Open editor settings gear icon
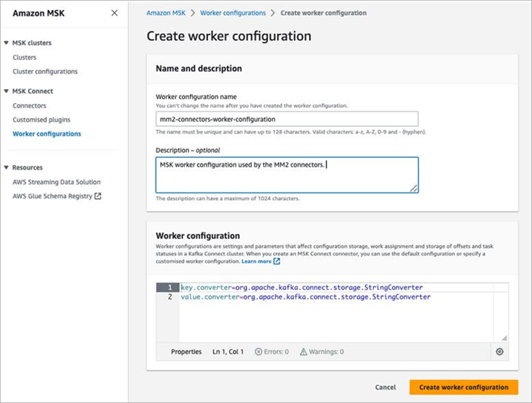This screenshot has width=532, height=403. [500, 352]
